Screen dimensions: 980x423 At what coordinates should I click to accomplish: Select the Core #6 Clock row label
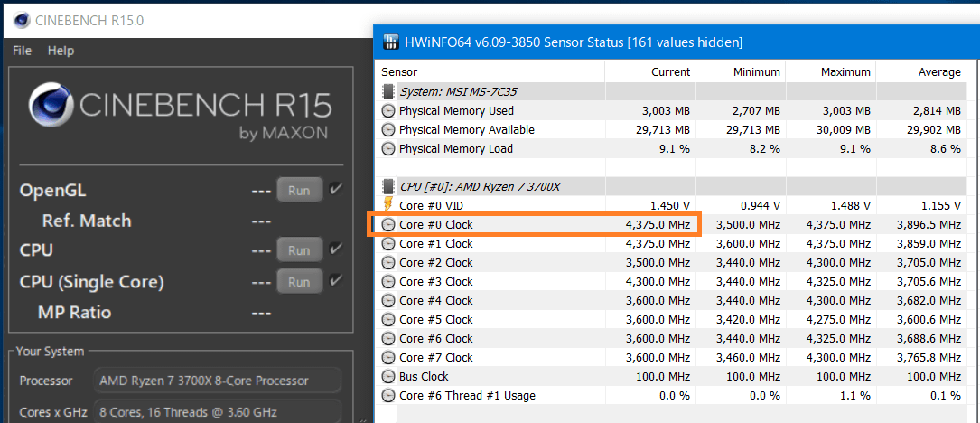tap(436, 339)
